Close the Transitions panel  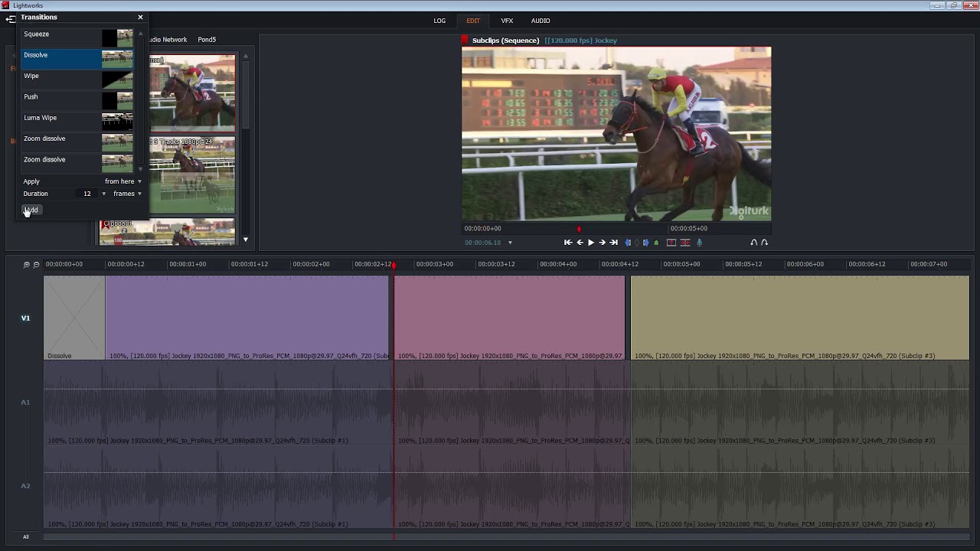(x=140, y=17)
